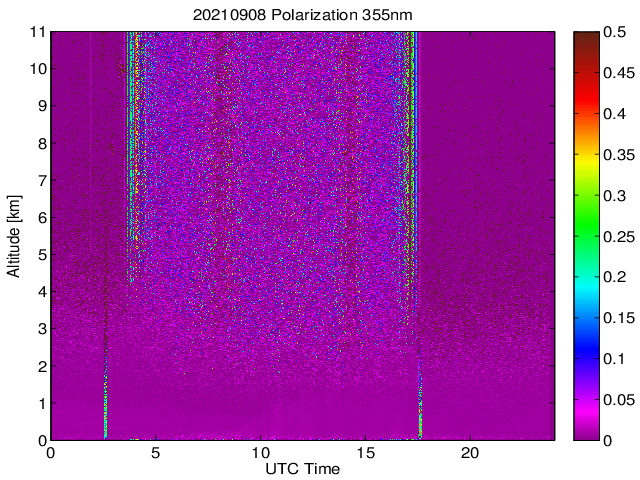Select the 'Altitude [km]' y-axis label

(13, 235)
